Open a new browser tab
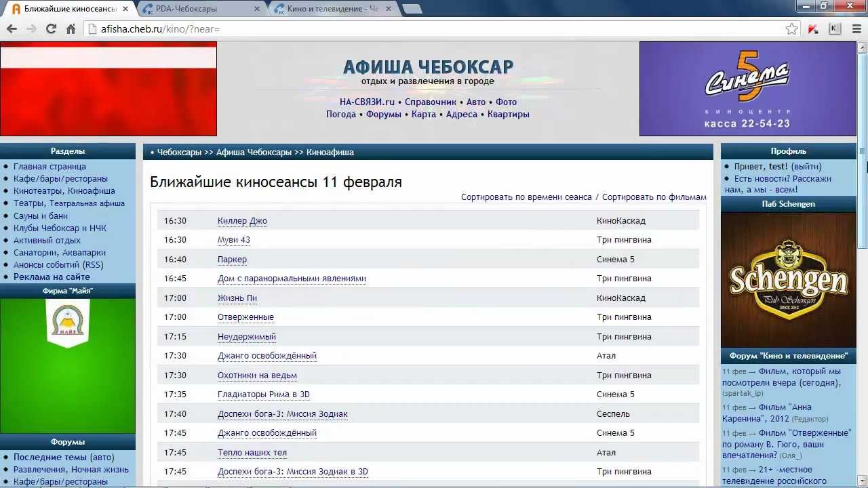This screenshot has width=868, height=488. [x=412, y=9]
